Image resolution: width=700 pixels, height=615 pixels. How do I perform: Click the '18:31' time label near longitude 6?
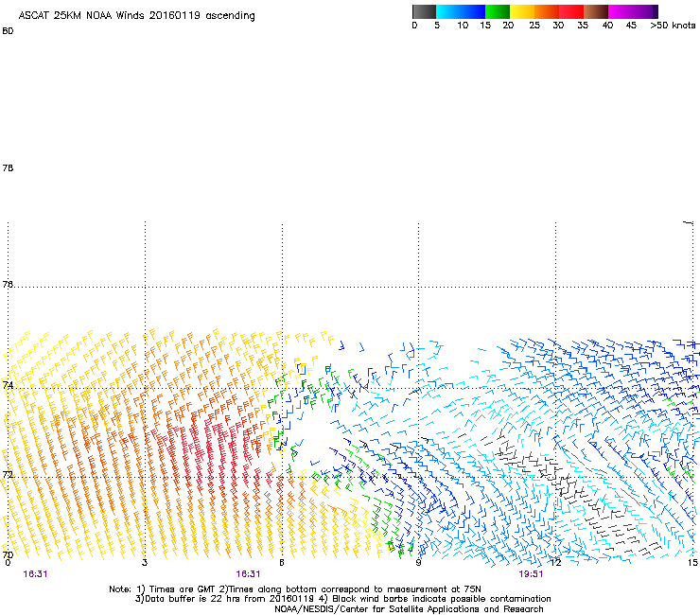click(248, 574)
